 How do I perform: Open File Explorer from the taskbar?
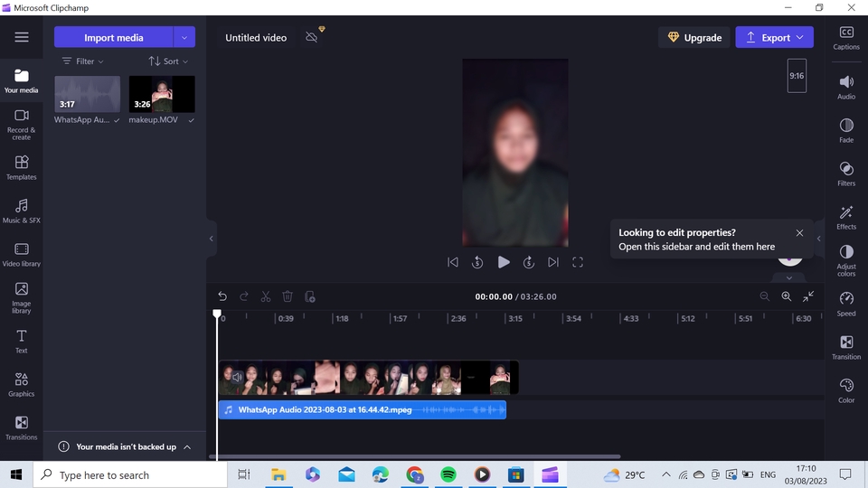[x=278, y=474]
